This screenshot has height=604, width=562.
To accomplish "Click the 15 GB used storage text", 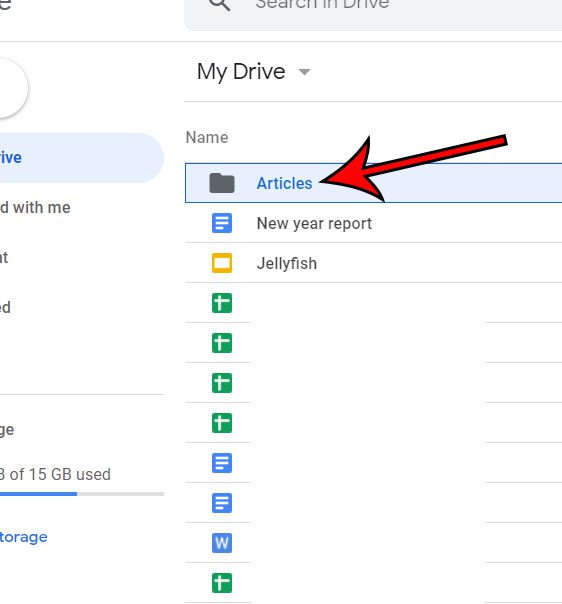I will pos(55,474).
